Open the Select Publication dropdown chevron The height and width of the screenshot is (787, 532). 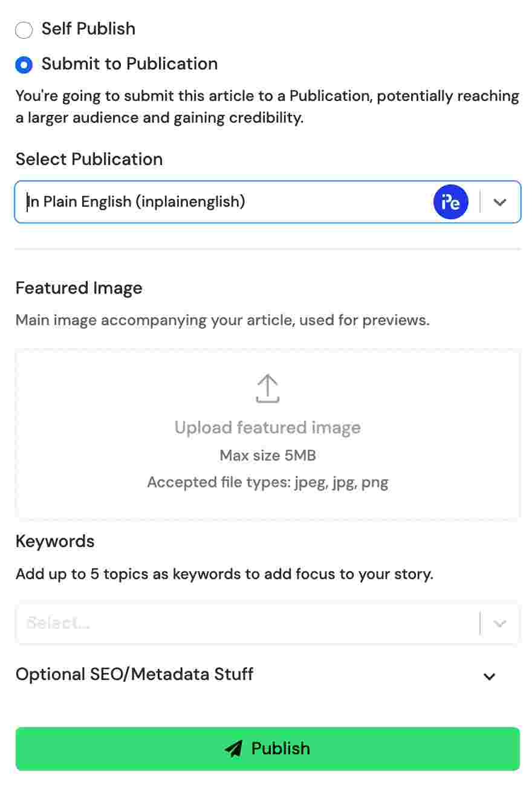click(499, 202)
